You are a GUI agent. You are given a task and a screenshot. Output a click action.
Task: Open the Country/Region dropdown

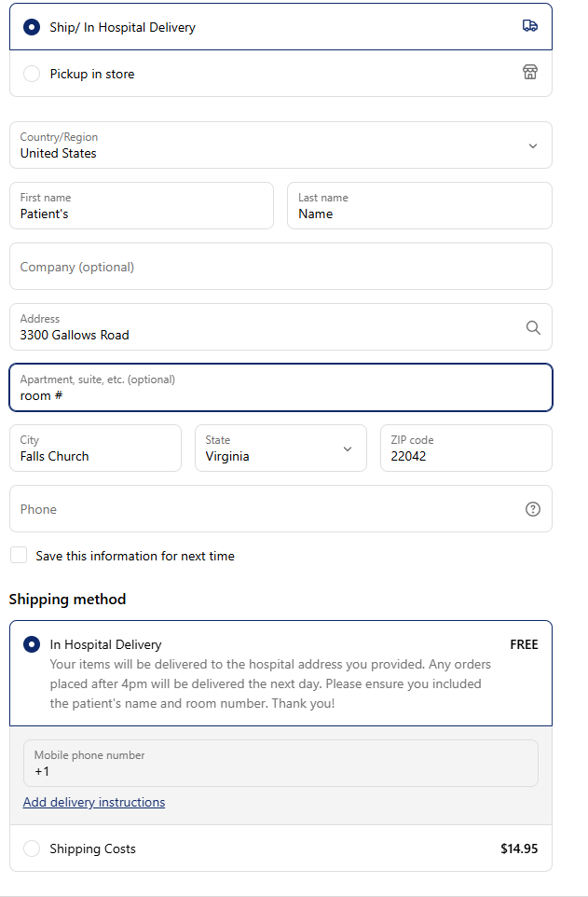click(x=280, y=145)
